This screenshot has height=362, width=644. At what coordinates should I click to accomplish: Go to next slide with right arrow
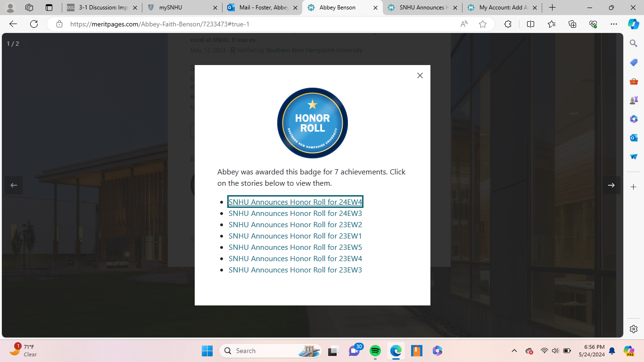(x=611, y=185)
